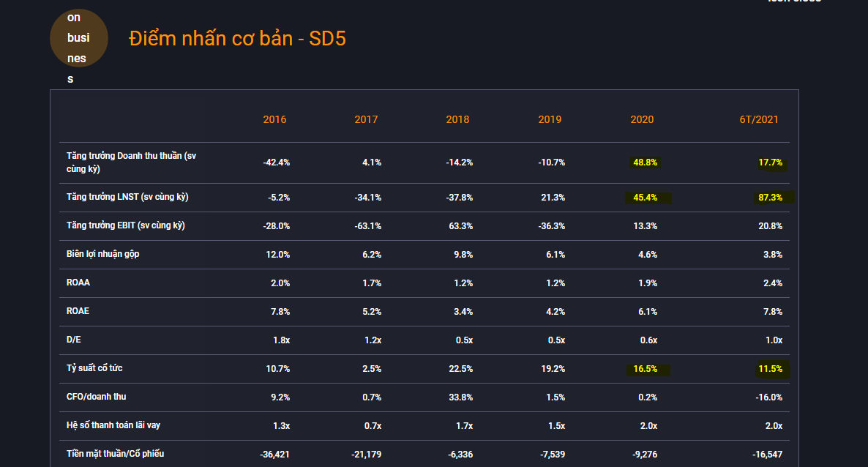
Task: Select the 2016 column header
Action: tap(274, 119)
